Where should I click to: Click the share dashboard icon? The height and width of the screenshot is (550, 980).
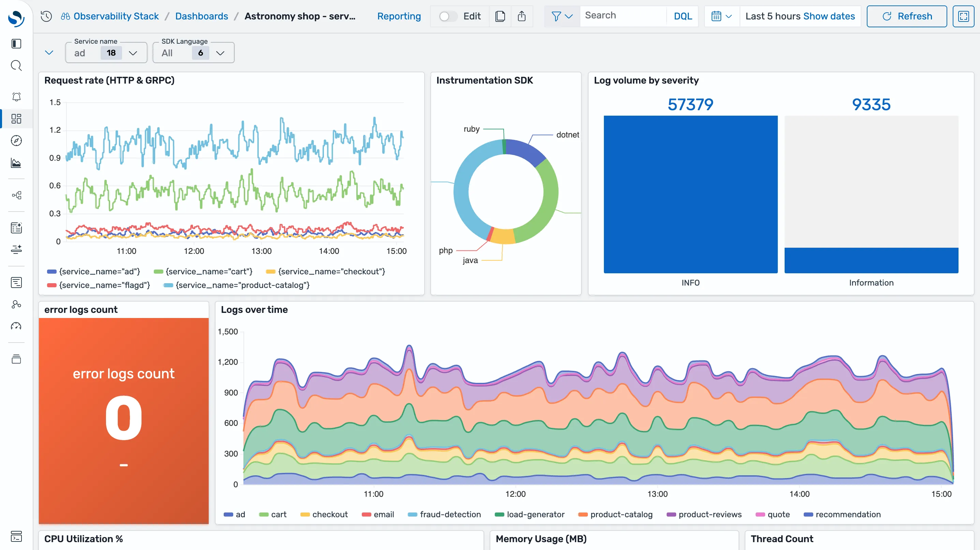pyautogui.click(x=522, y=16)
